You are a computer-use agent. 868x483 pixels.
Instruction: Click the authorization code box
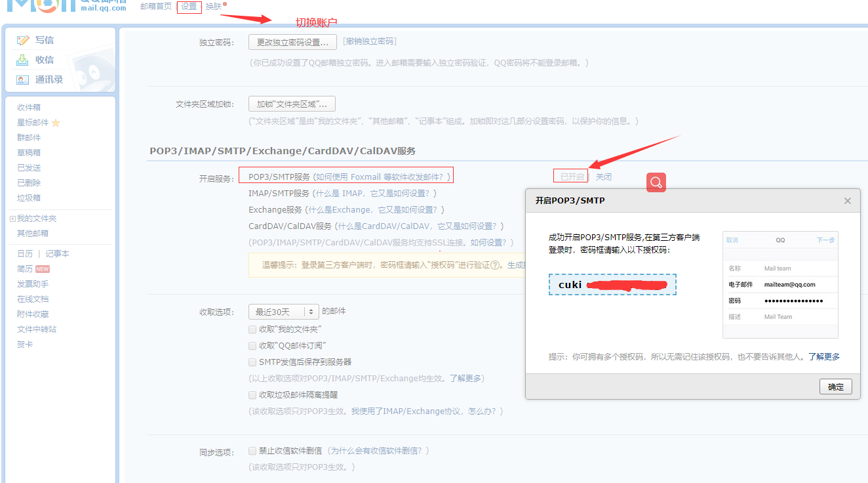(x=612, y=285)
